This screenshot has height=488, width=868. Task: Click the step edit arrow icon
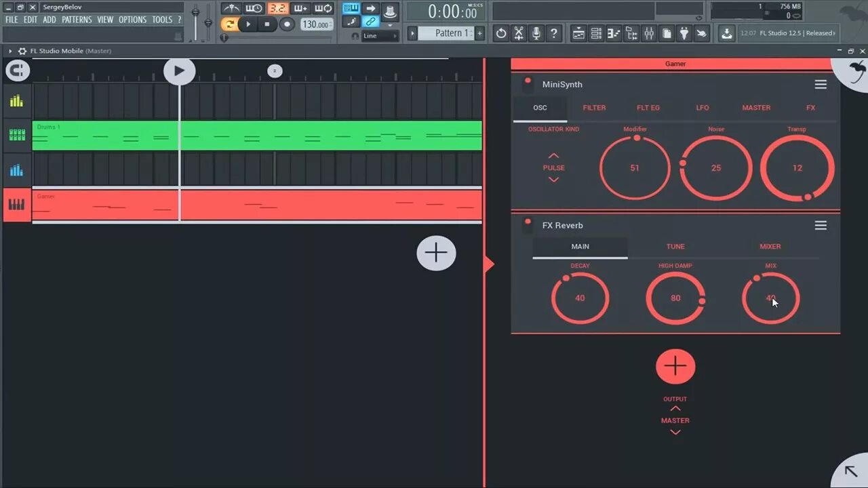click(x=371, y=9)
